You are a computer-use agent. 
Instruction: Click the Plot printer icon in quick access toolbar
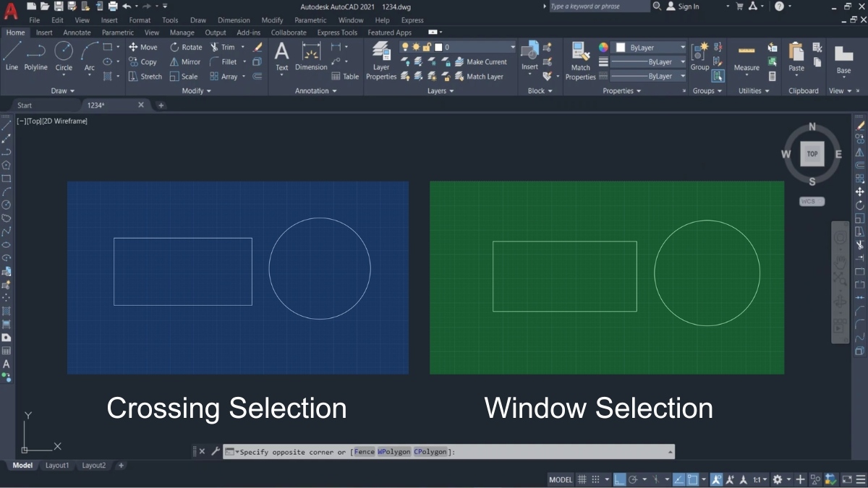[x=113, y=6]
